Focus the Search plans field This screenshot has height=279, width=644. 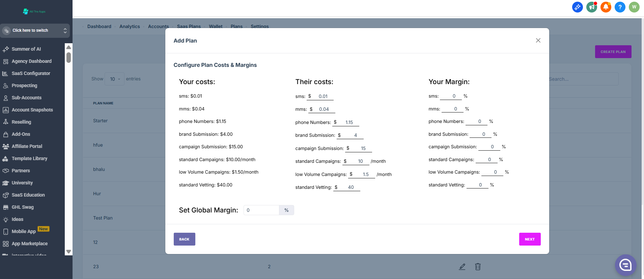(584, 79)
